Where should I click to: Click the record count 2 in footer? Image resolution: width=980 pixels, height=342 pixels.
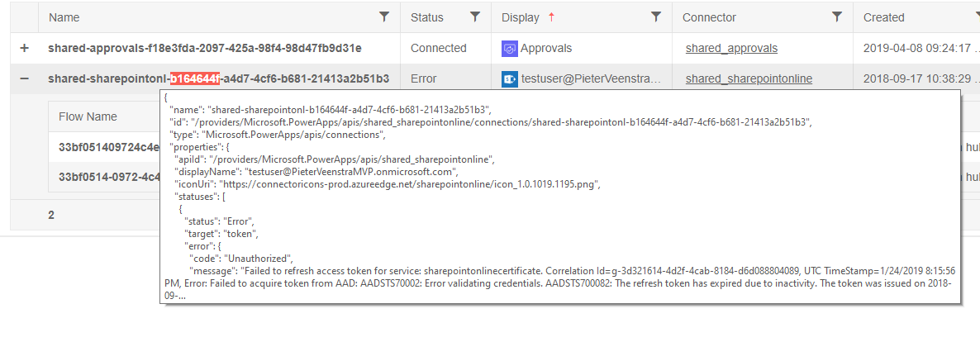(x=51, y=215)
